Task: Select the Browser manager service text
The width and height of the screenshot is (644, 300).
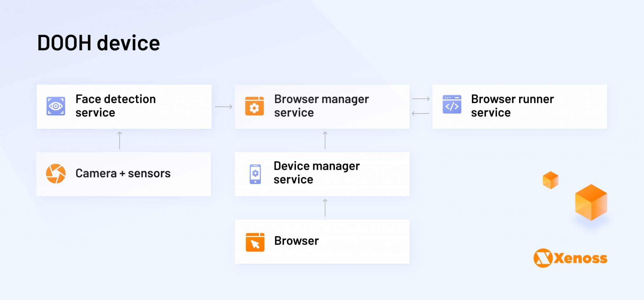Action: coord(321,106)
